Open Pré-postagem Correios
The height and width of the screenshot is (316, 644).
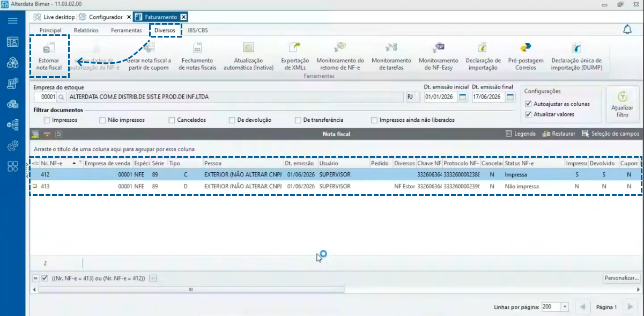click(x=525, y=56)
